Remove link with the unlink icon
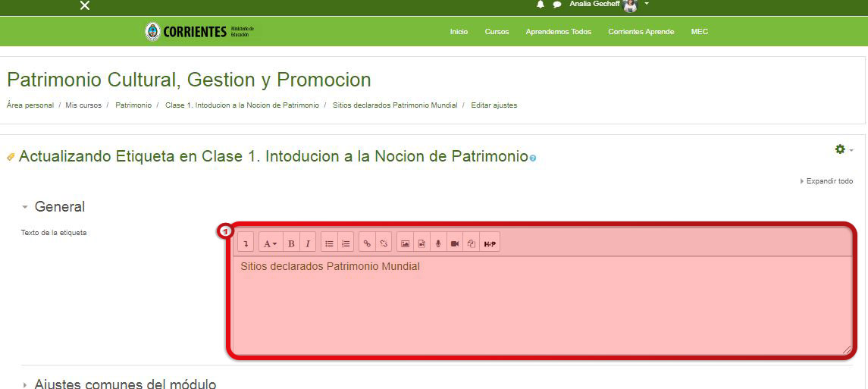The height and width of the screenshot is (389, 868). pyautogui.click(x=384, y=243)
